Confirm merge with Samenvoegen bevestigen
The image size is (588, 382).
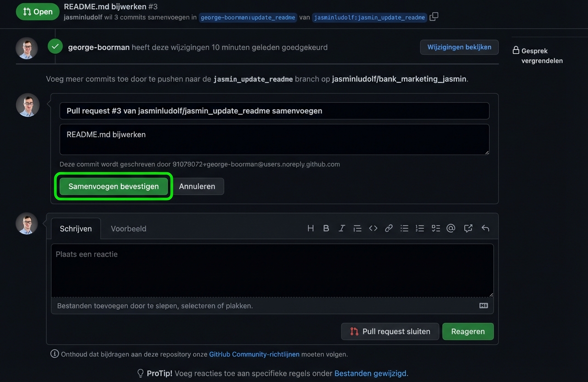(x=113, y=186)
